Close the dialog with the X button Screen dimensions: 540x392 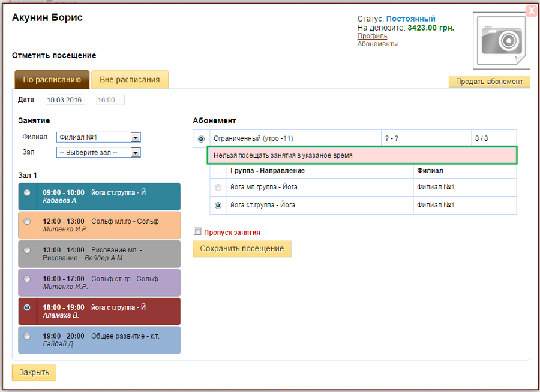532,11
